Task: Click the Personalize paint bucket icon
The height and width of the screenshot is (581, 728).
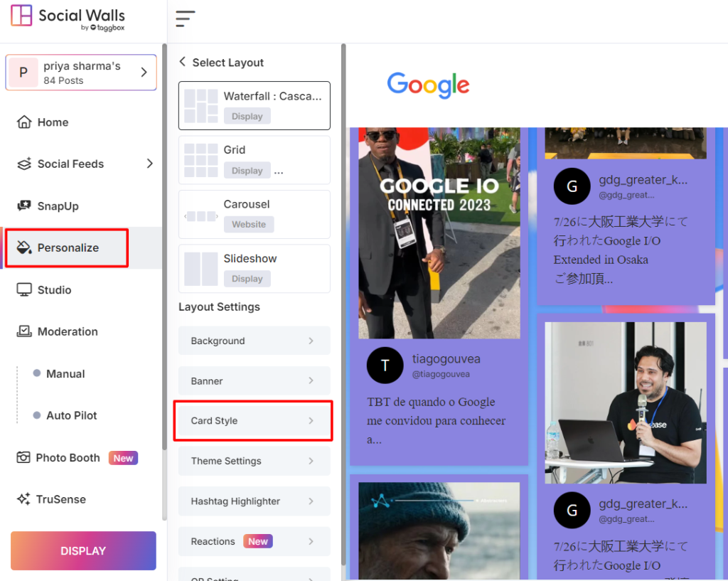Action: (x=24, y=247)
